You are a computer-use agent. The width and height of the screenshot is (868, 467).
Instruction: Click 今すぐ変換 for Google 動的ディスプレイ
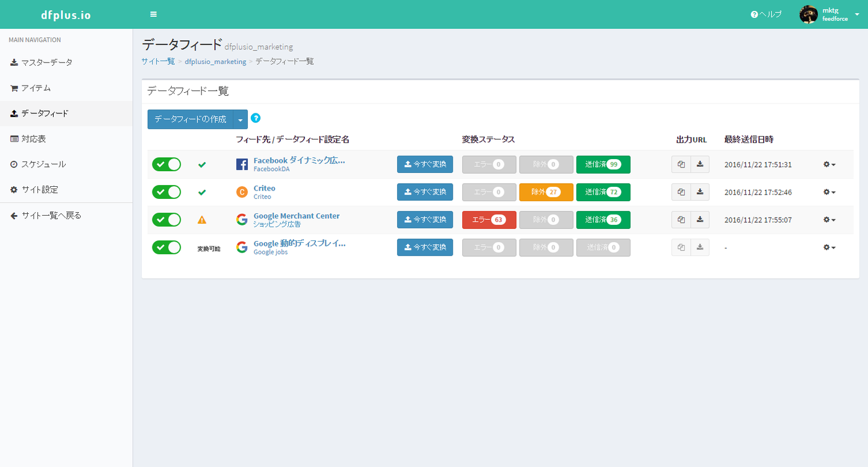(425, 248)
